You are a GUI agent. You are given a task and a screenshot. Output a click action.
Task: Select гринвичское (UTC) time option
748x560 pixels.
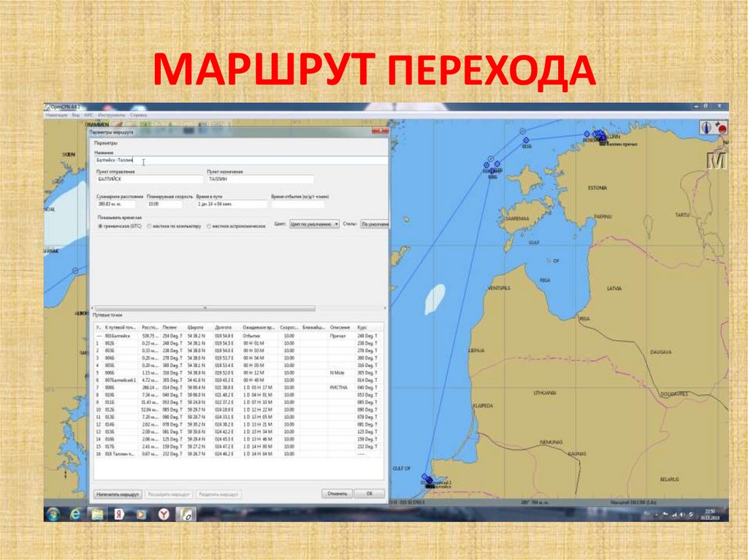pyautogui.click(x=120, y=226)
